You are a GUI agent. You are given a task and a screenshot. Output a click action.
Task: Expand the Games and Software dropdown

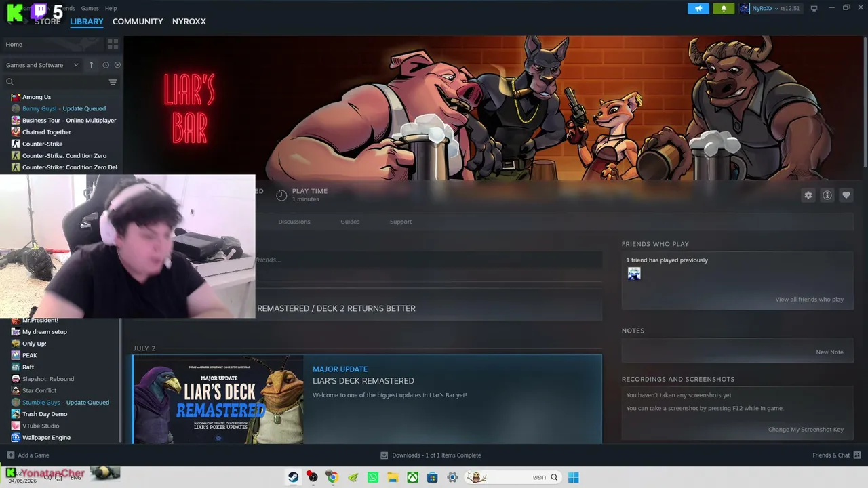(42, 65)
